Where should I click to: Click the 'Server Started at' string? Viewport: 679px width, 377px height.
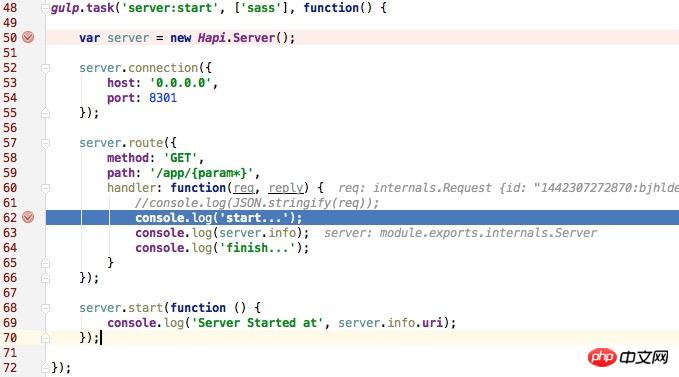point(257,323)
